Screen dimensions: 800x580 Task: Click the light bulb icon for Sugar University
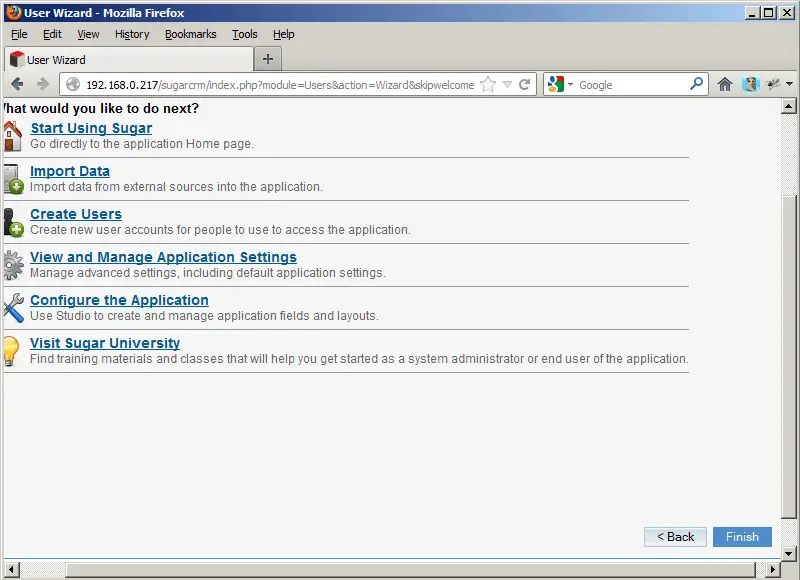click(11, 351)
